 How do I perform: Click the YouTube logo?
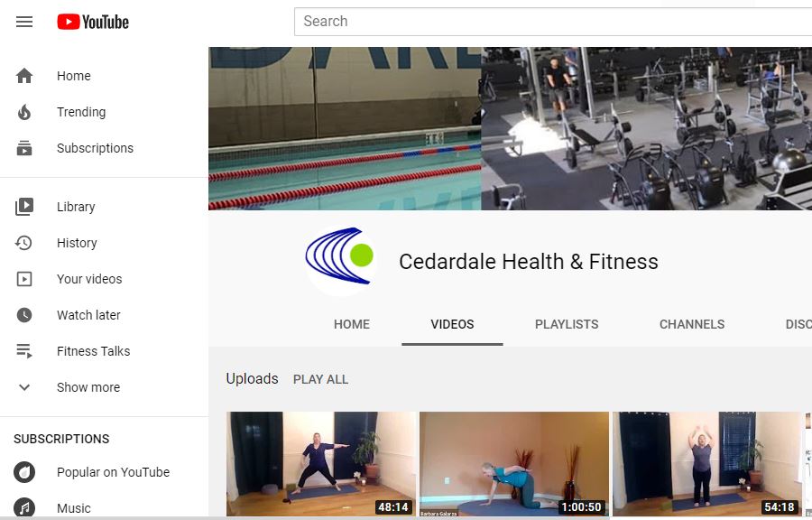tap(93, 22)
